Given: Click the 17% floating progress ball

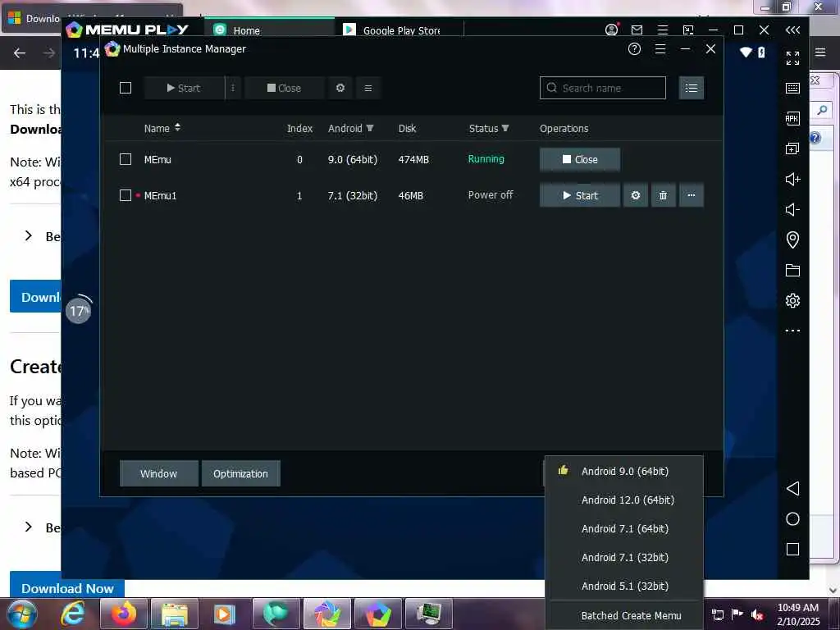Looking at the screenshot, I should (x=78, y=311).
